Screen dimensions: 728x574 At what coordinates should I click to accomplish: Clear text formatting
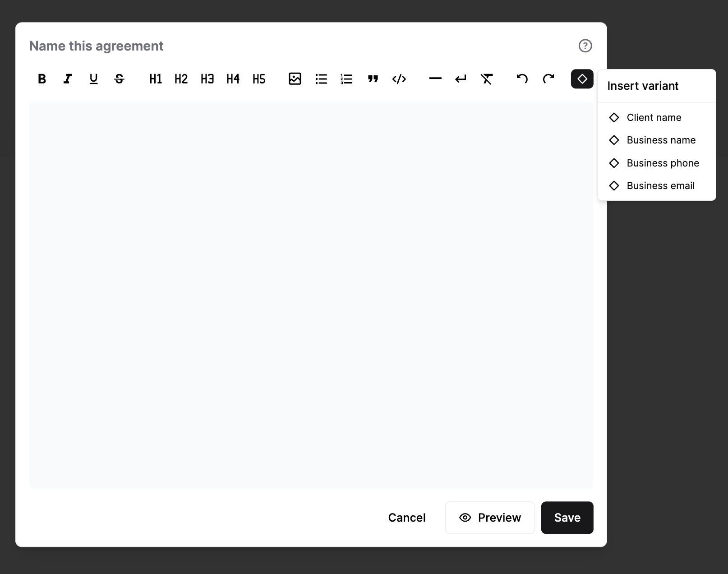[487, 79]
